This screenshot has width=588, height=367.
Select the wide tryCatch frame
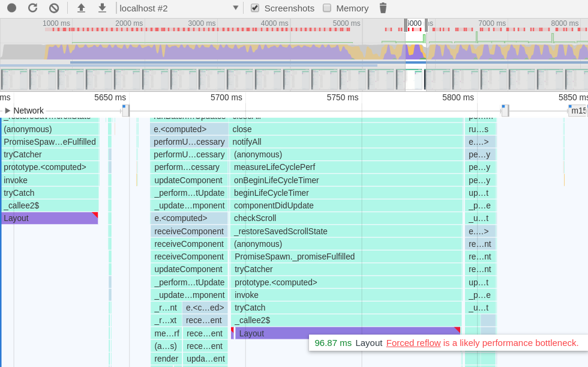click(x=347, y=308)
